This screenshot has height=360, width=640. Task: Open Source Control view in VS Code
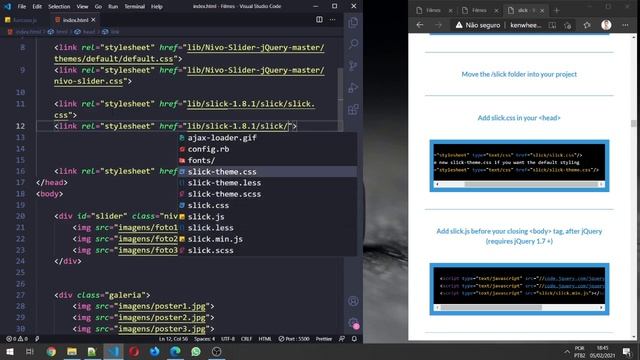tap(353, 65)
